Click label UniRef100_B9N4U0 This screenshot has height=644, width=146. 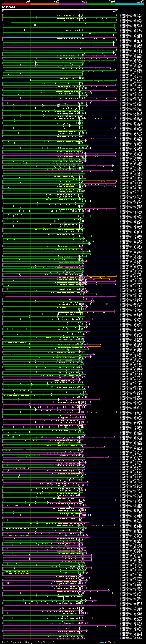[x=131, y=70]
